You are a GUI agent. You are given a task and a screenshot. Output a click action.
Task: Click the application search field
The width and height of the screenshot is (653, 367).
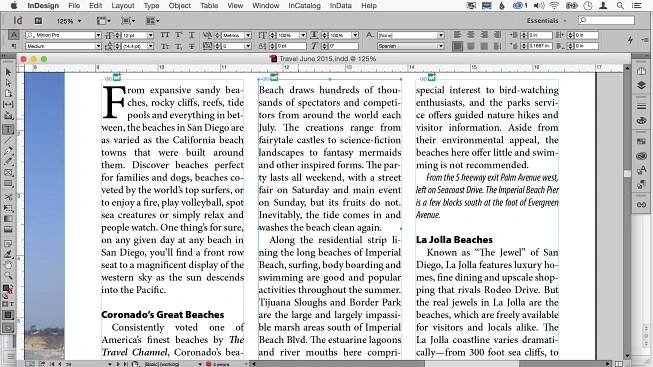pos(606,20)
